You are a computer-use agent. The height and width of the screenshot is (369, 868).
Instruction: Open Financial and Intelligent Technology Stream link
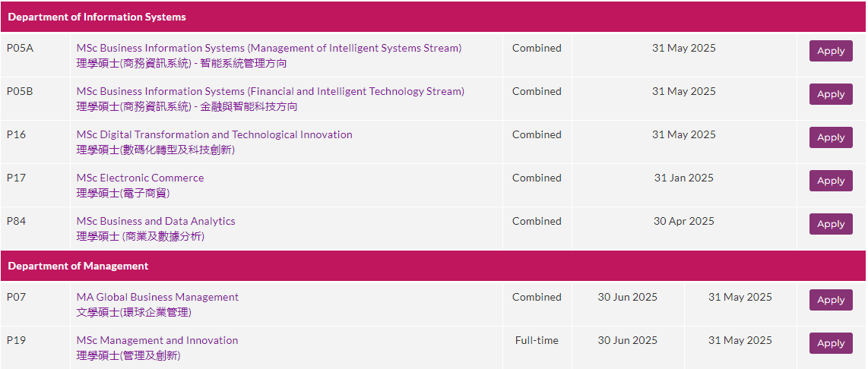(x=270, y=91)
